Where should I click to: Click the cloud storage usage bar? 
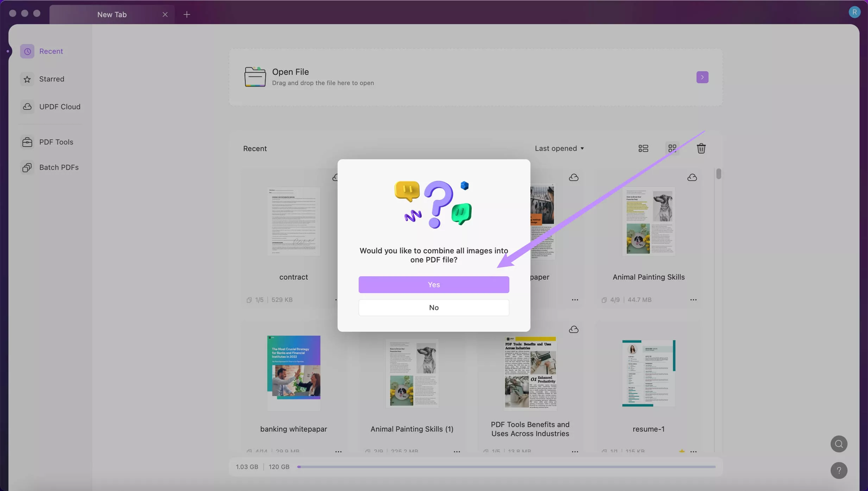coord(506,467)
